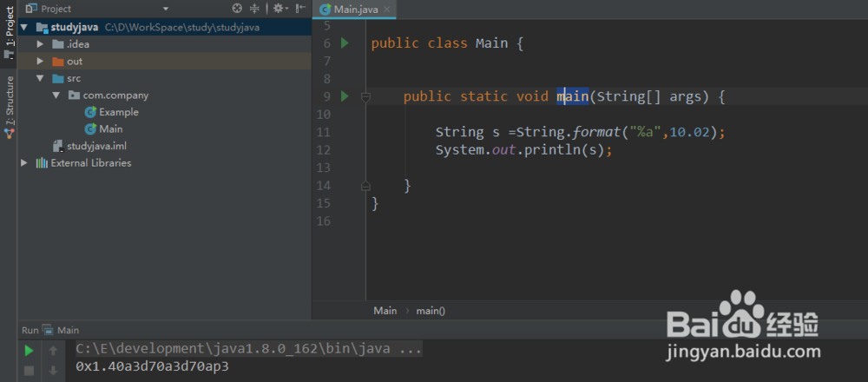This screenshot has height=382, width=868.
Task: Click the main() breadcrumb
Action: 431,311
